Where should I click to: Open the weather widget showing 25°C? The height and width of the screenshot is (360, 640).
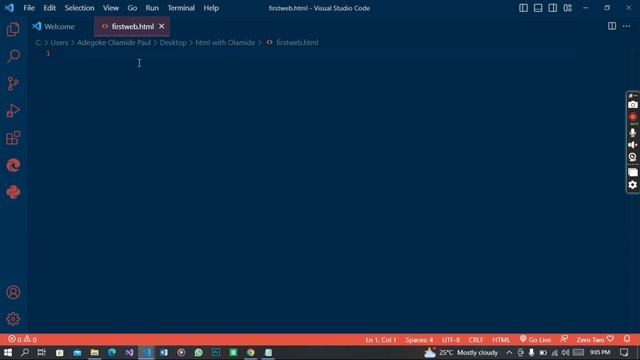(x=461, y=352)
